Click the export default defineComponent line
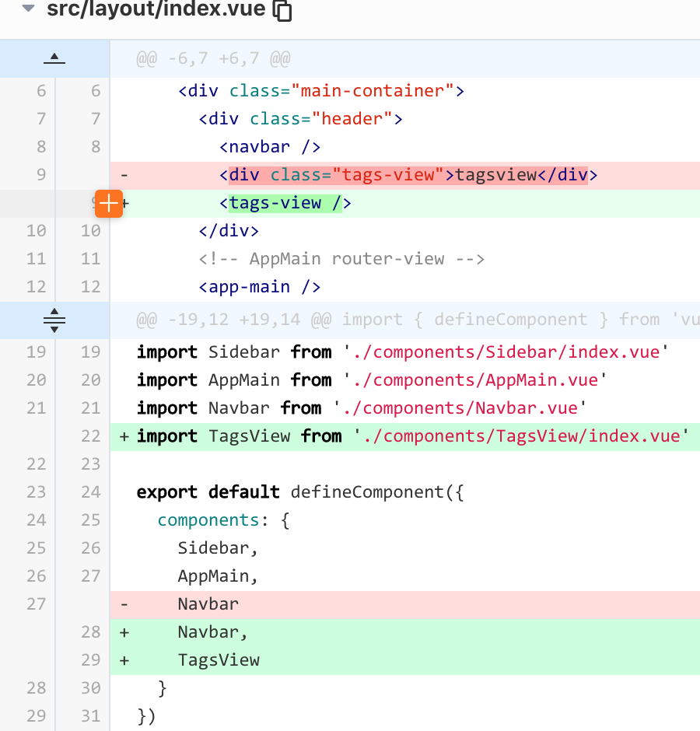The height and width of the screenshot is (731, 700). coord(300,492)
